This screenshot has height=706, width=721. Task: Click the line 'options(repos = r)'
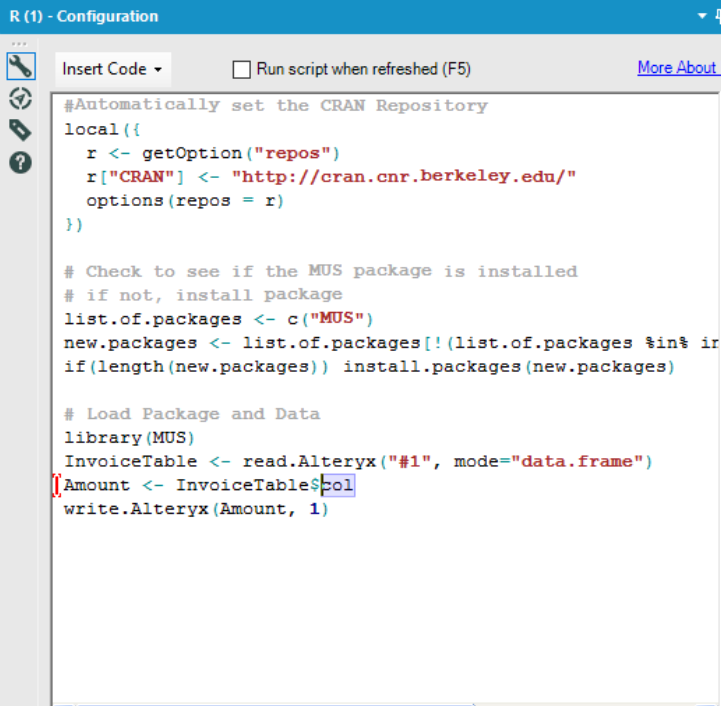185,201
